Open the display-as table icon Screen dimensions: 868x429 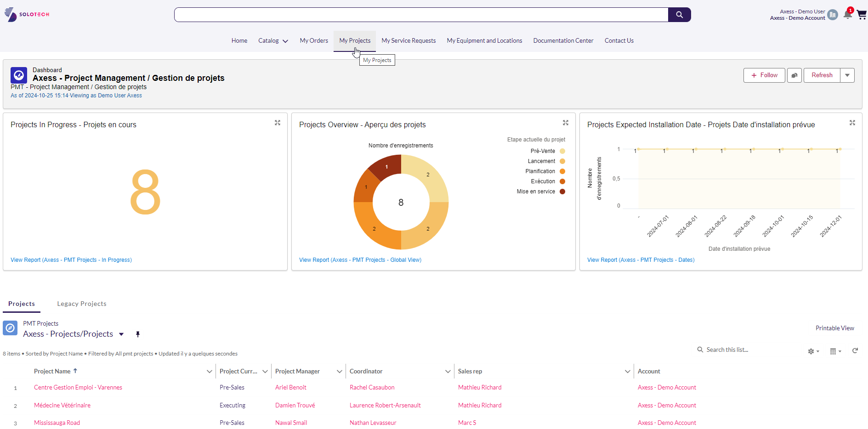pyautogui.click(x=835, y=351)
